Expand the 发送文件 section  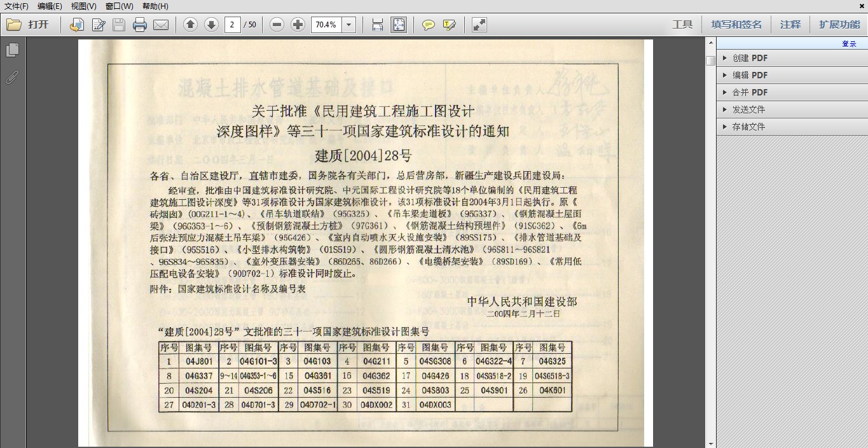pos(792,109)
